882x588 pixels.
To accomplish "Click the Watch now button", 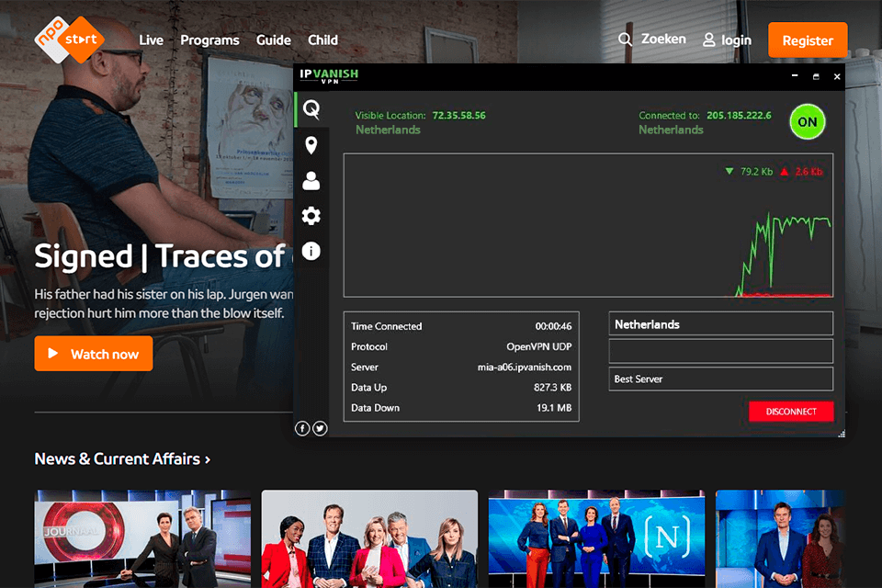I will pos(94,354).
